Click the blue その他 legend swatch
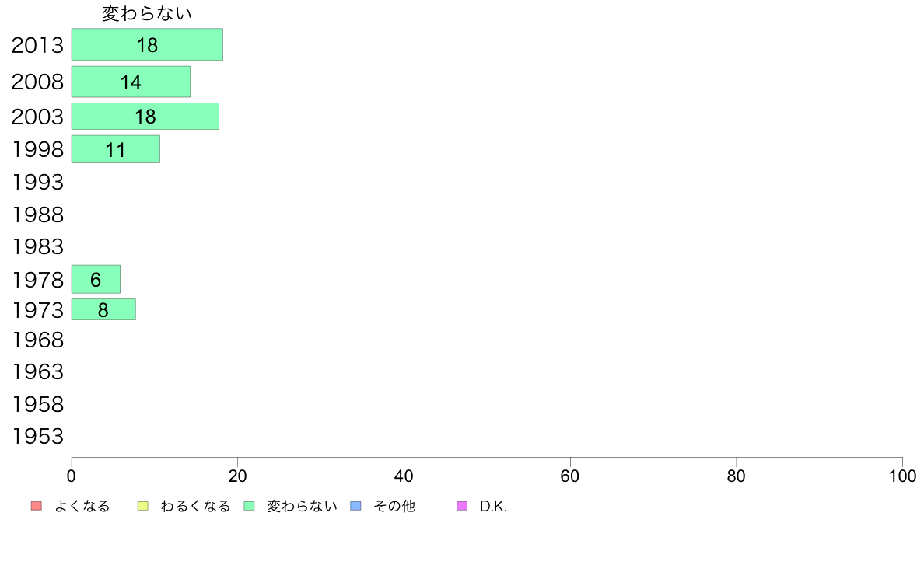Screen dimensions: 924x572 (356, 506)
